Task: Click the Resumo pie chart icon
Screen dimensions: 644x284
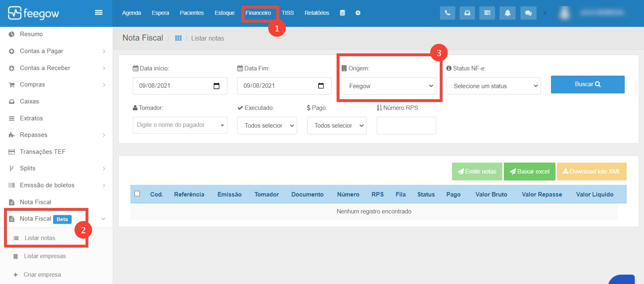Action: pos(12,34)
